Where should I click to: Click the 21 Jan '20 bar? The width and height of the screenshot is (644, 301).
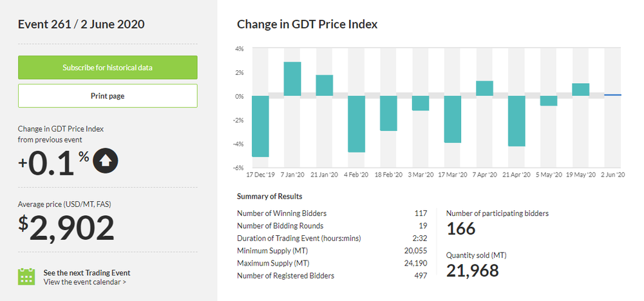(325, 86)
